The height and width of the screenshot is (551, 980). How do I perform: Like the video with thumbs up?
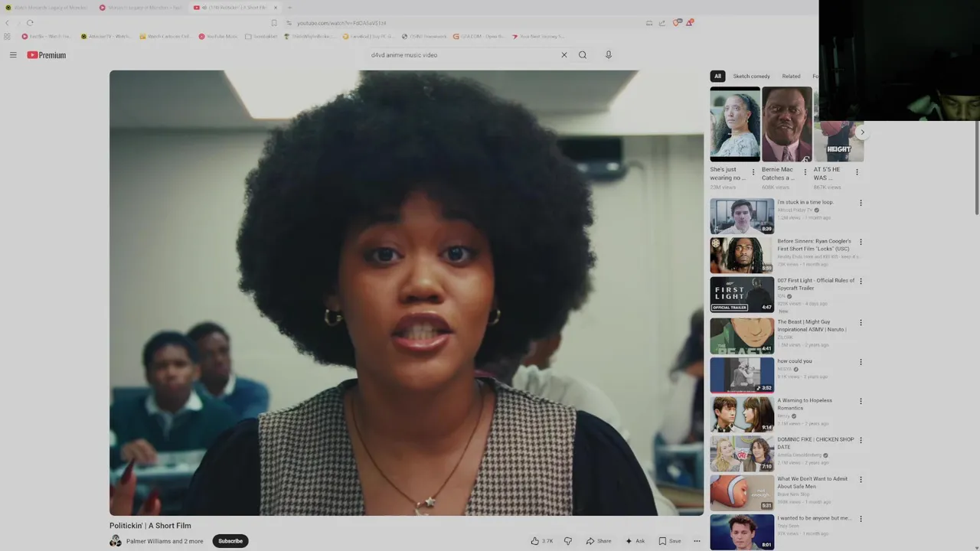[x=535, y=541]
